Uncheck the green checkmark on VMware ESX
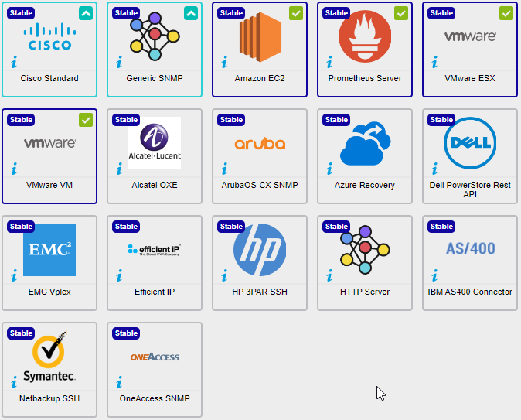This screenshot has width=521, height=420. tap(506, 13)
